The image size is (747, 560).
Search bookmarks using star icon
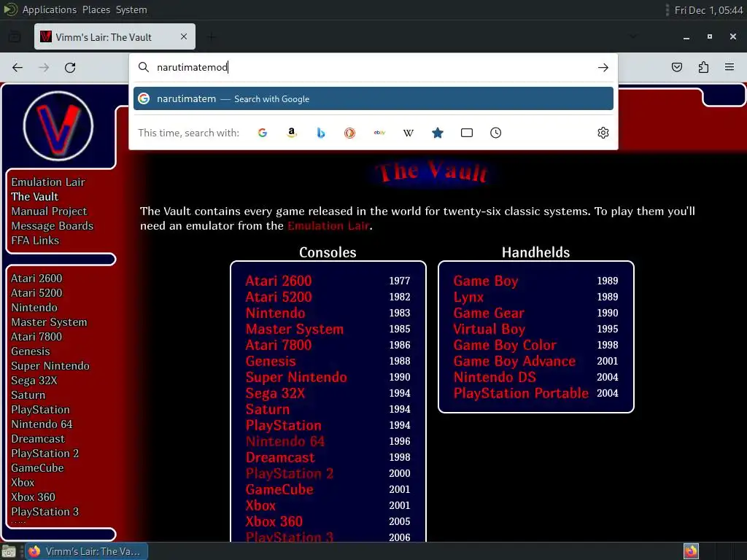point(438,133)
